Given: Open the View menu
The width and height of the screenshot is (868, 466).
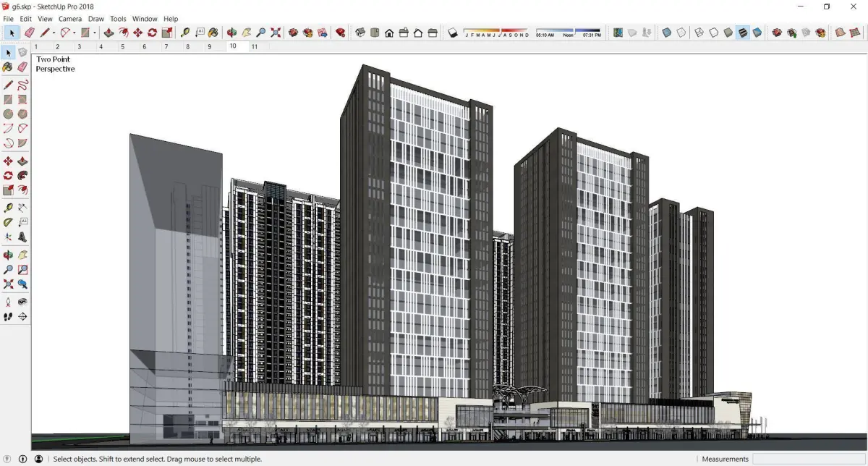Looking at the screenshot, I should tap(45, 19).
